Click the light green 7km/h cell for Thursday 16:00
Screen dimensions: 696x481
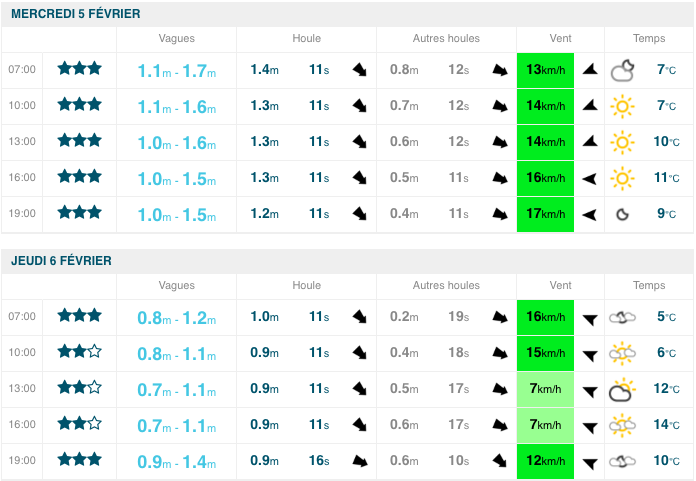(545, 425)
